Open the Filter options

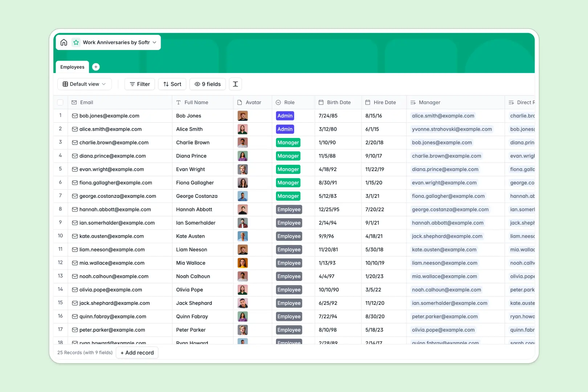pos(139,84)
